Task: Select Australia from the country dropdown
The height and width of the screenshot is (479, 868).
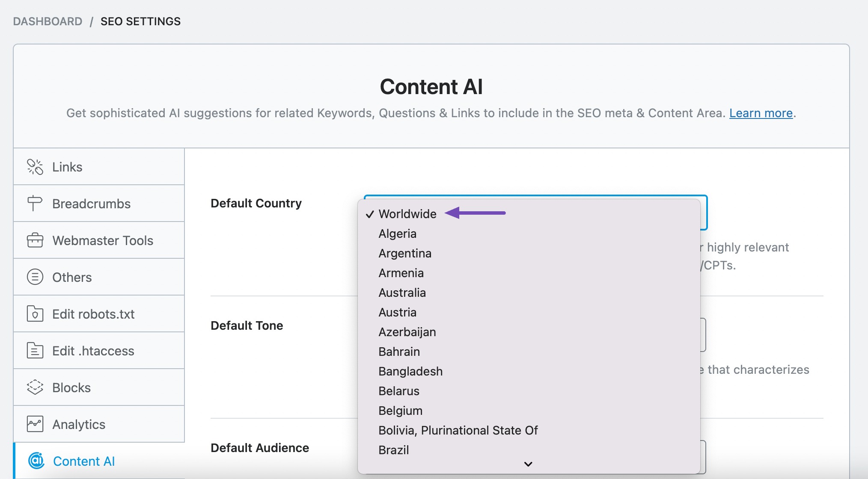Action: click(x=402, y=293)
